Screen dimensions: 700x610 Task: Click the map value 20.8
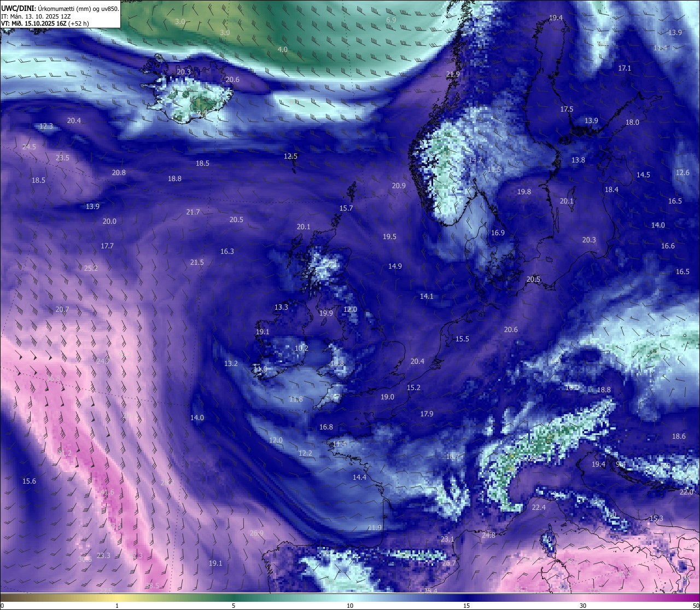119,172
